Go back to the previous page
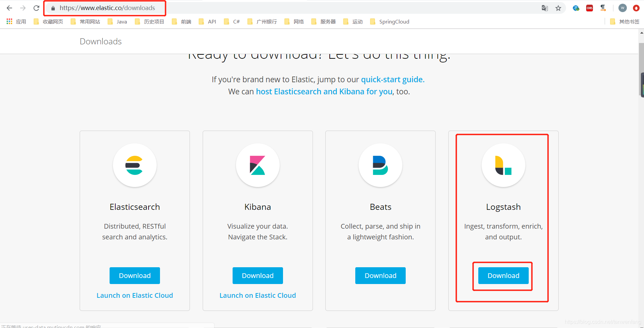644x328 pixels. click(9, 8)
